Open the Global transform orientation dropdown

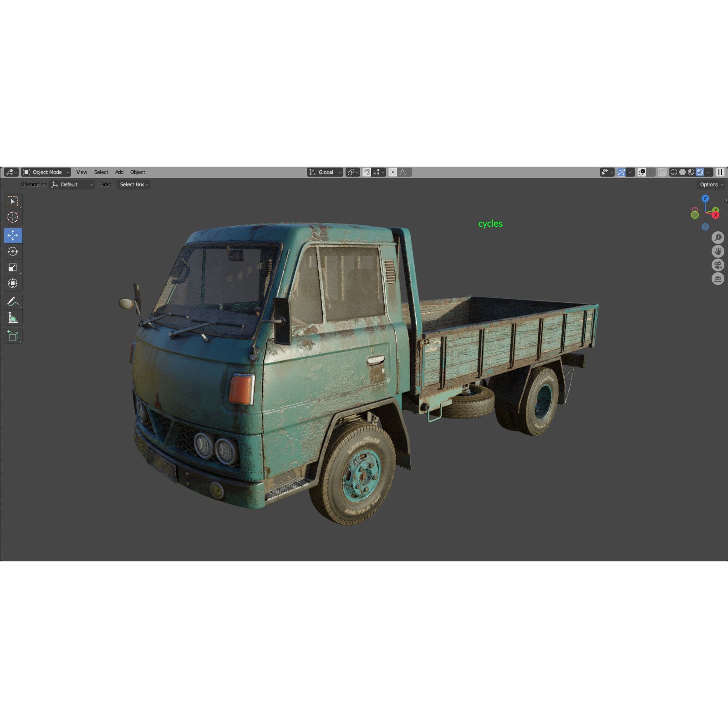(325, 172)
